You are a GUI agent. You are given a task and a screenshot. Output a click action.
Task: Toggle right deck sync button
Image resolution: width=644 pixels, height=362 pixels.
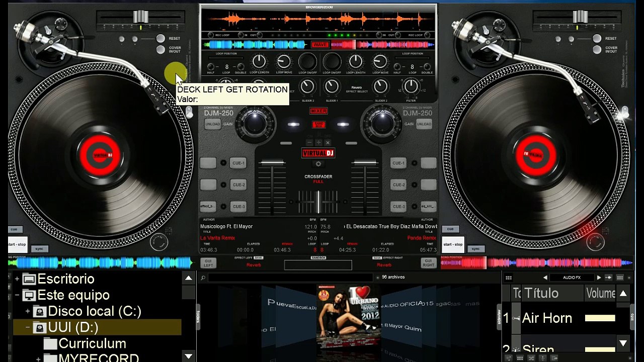(x=475, y=249)
